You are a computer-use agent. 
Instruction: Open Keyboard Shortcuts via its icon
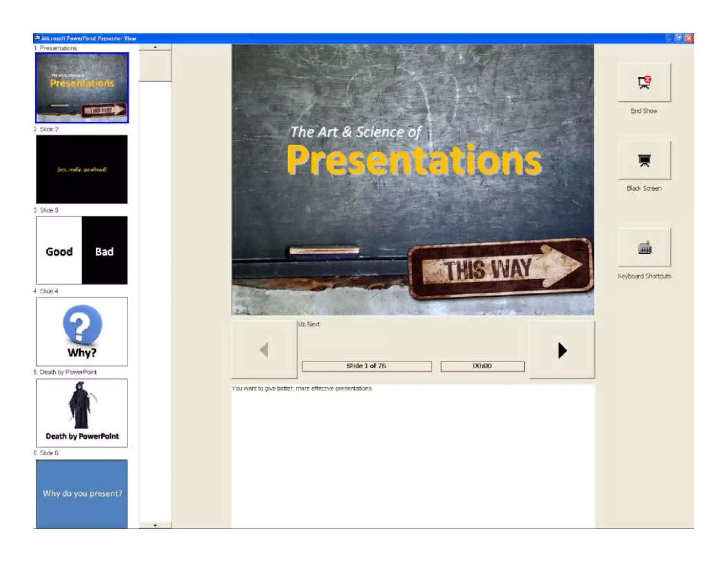(x=644, y=248)
